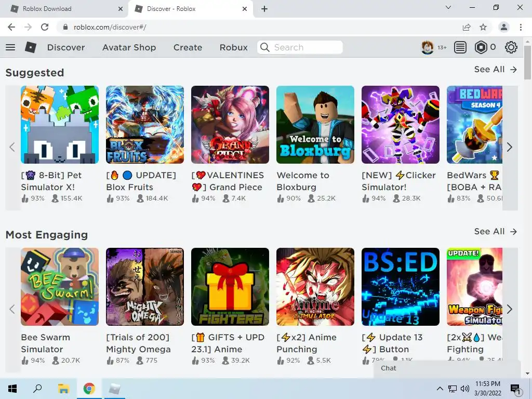The image size is (532, 399).
Task: Click the search magnifier icon
Action: (264, 47)
